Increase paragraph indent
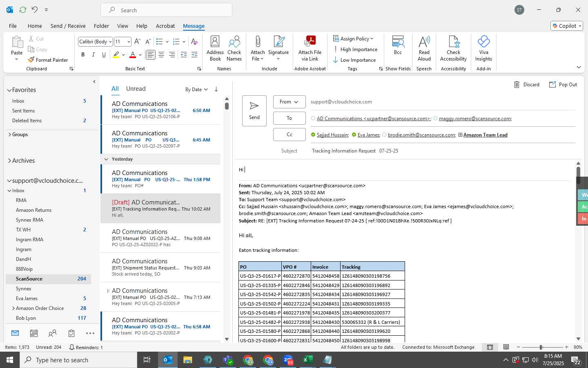 click(x=194, y=54)
